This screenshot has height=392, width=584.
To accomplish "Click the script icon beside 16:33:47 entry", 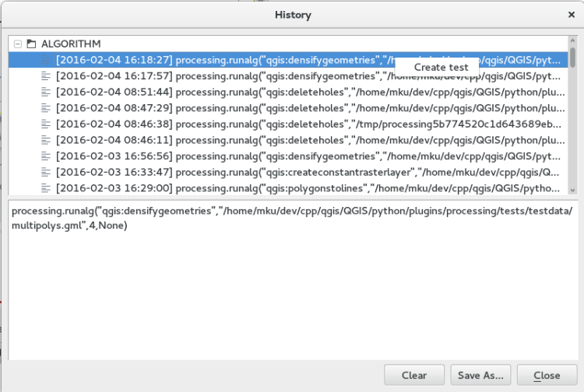I will click(x=45, y=172).
